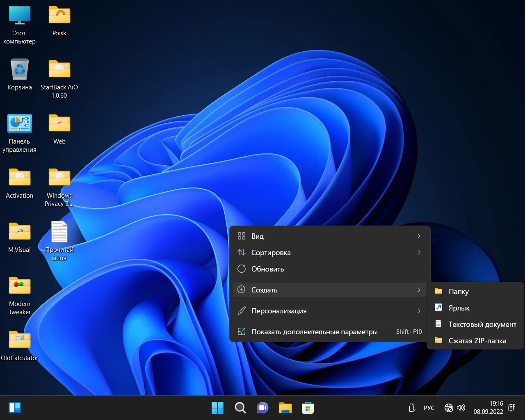Open the widgets panel icon at taskbar left
Viewport: 525px width, 420px height.
pyautogui.click(x=15, y=408)
